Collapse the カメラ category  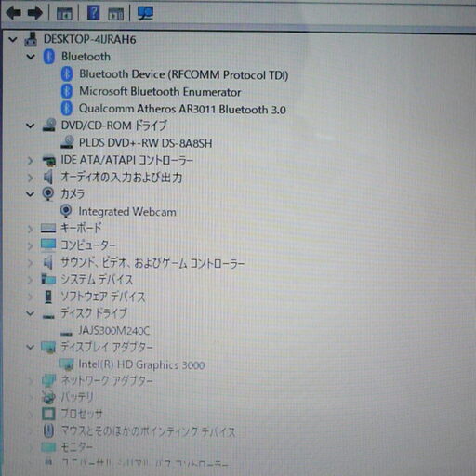[x=30, y=194]
